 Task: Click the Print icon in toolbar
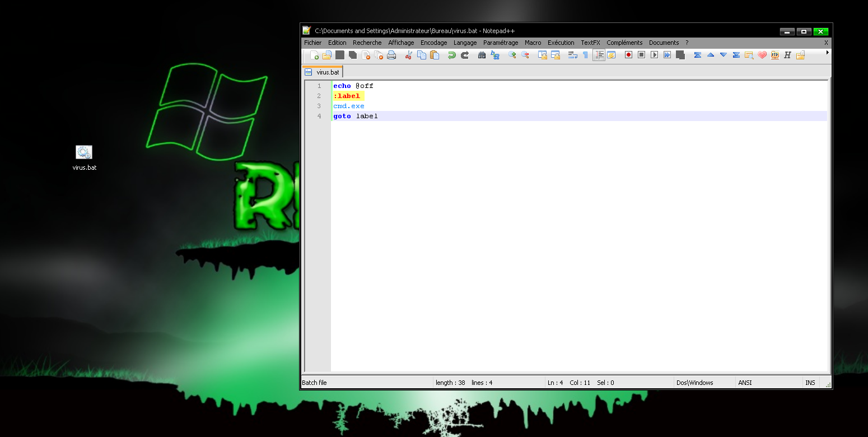[x=391, y=55]
